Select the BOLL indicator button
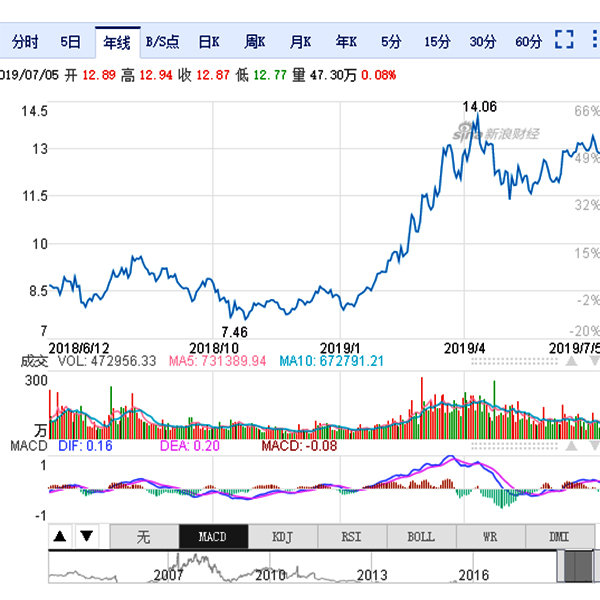Viewport: 600px width, 600px height. pos(421,537)
